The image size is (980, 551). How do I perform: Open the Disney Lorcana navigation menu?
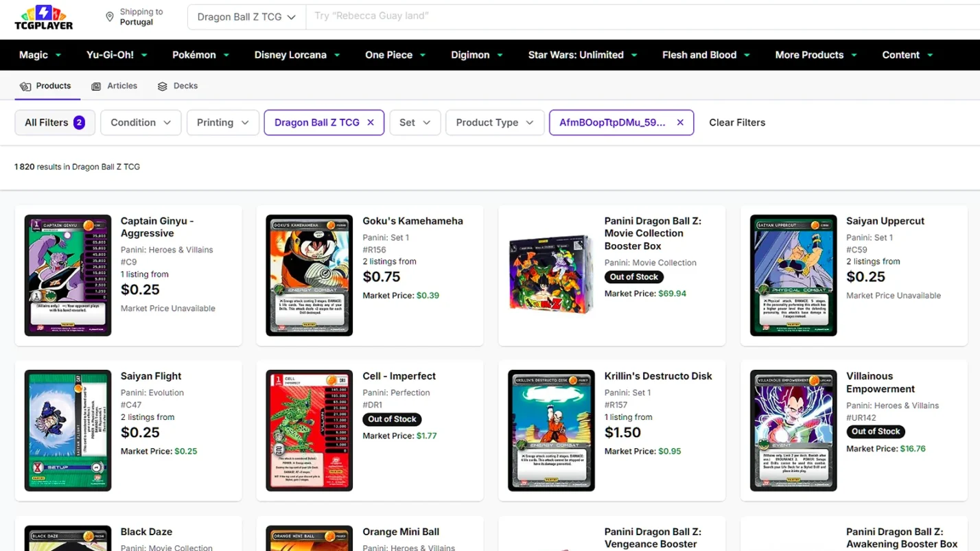click(x=297, y=55)
